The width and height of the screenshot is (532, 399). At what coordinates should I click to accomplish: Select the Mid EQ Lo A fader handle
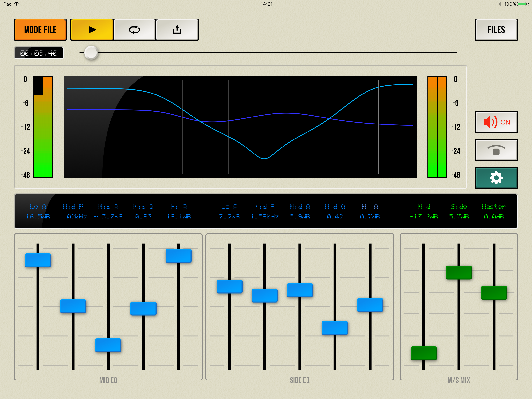[38, 260]
